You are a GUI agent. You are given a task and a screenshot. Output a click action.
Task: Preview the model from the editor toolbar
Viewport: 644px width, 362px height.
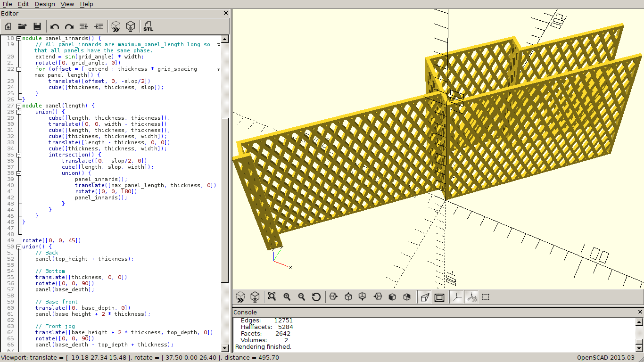tap(116, 26)
